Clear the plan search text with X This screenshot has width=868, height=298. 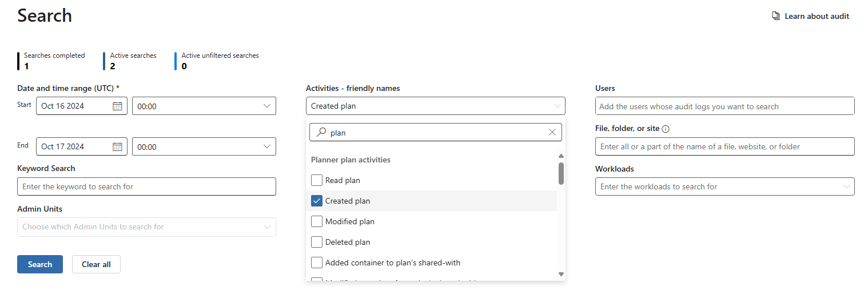tap(552, 132)
